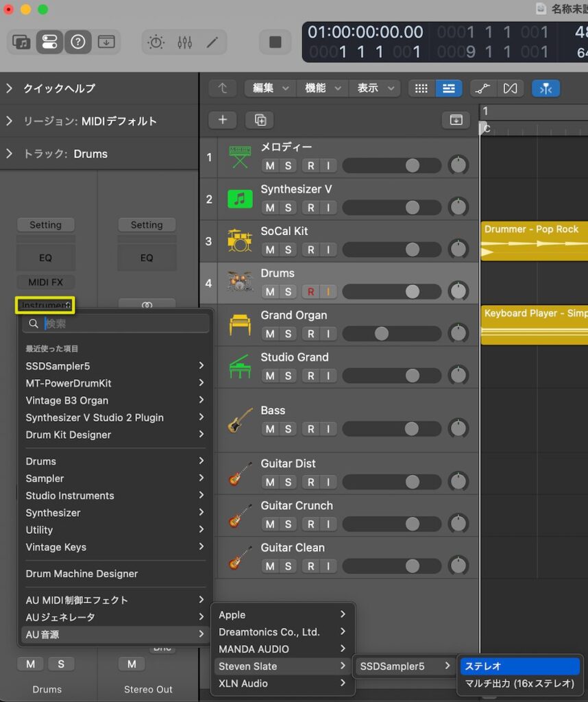This screenshot has height=702, width=588.
Task: Click the drum kit icon on SoCal Kit track
Action: pyautogui.click(x=238, y=241)
